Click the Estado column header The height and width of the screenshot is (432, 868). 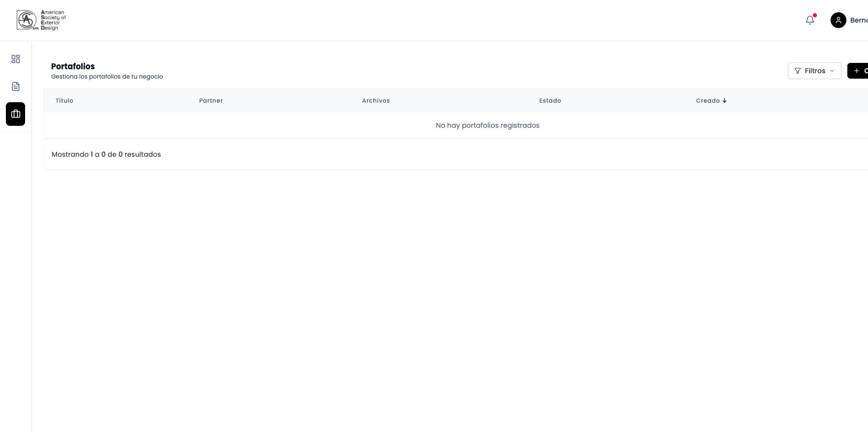(x=550, y=101)
